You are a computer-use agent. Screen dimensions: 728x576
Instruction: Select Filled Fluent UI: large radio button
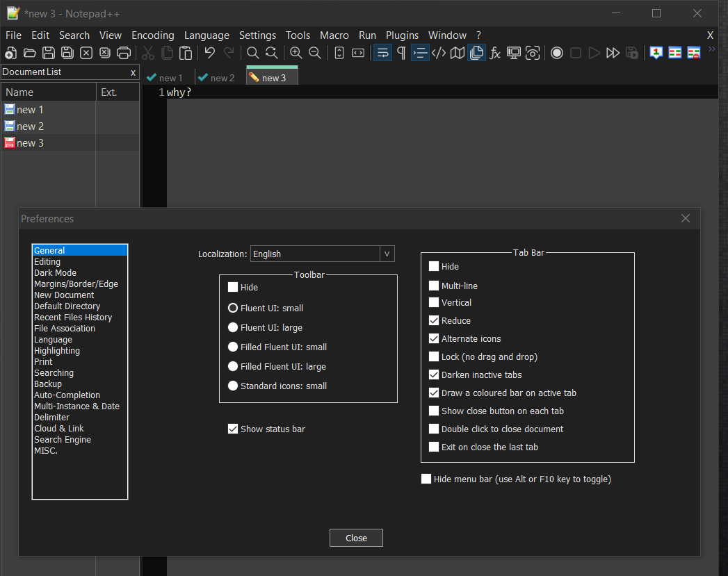coord(233,366)
